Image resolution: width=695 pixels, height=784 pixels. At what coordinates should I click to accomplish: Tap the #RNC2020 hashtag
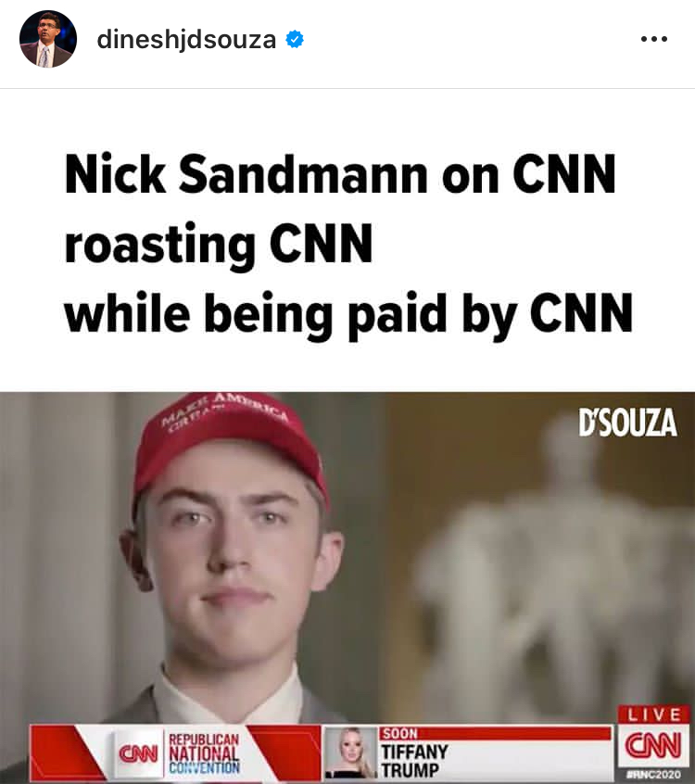[654, 775]
